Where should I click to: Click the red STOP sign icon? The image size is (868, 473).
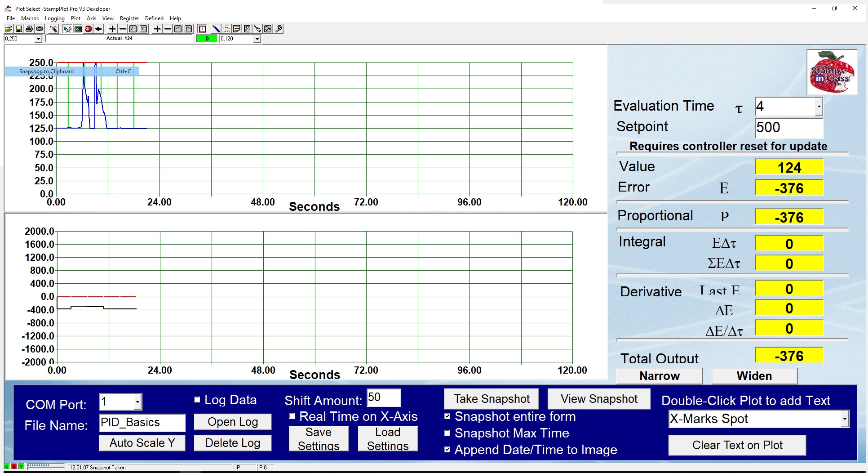[89, 29]
